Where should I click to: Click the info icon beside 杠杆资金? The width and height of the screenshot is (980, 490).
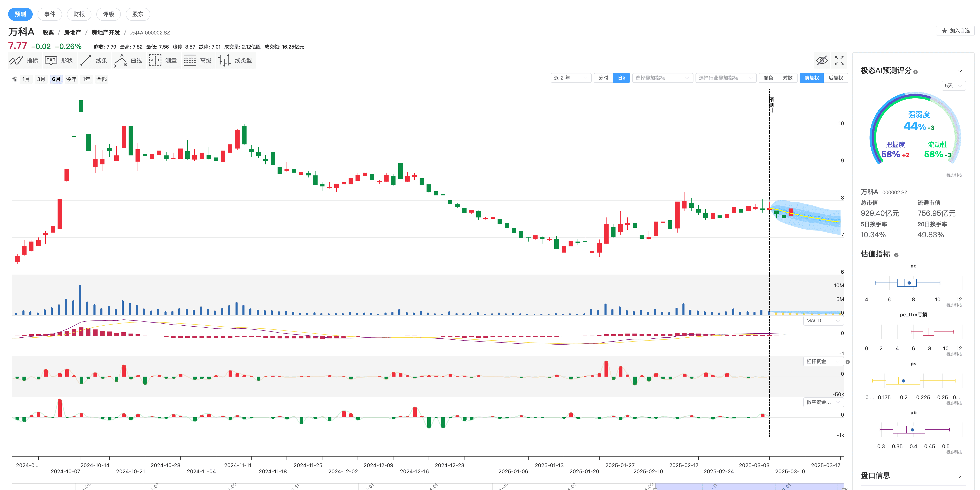[848, 362]
